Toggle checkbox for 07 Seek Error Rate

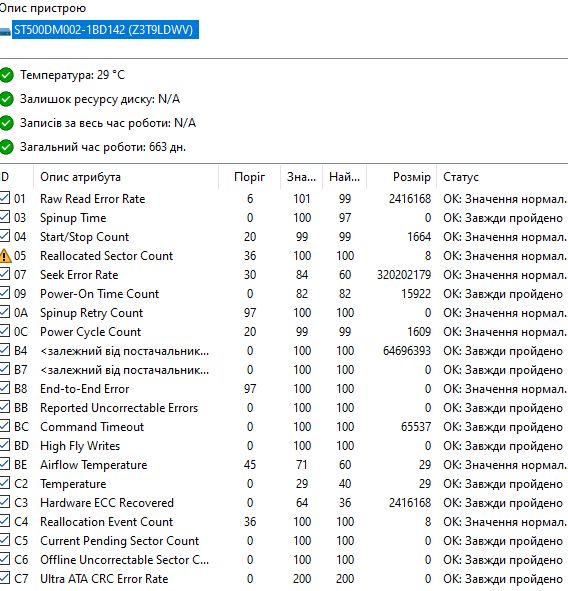[x=5, y=274]
